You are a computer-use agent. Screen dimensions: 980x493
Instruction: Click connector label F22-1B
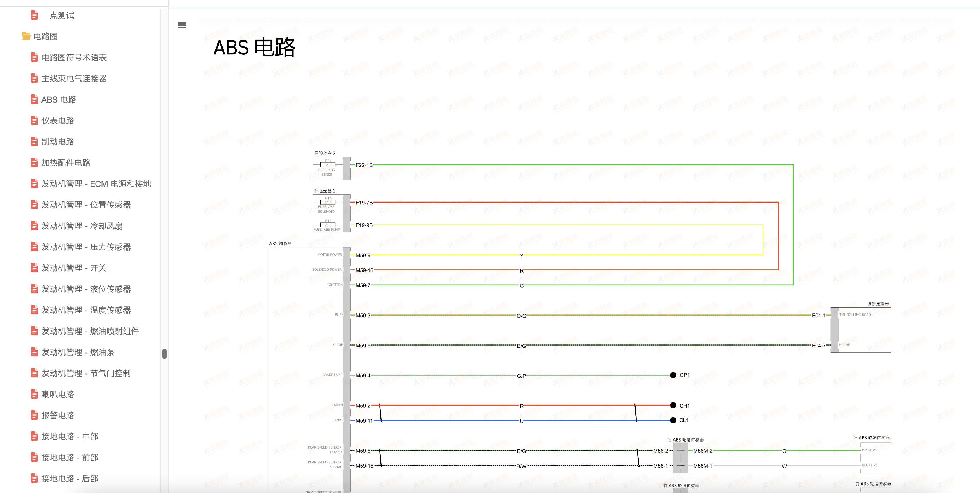click(364, 165)
